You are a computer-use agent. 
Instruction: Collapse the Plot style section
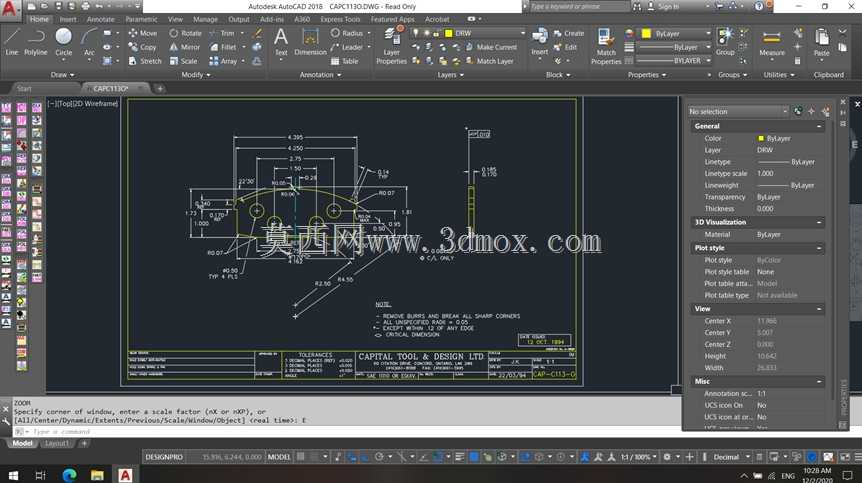(819, 248)
